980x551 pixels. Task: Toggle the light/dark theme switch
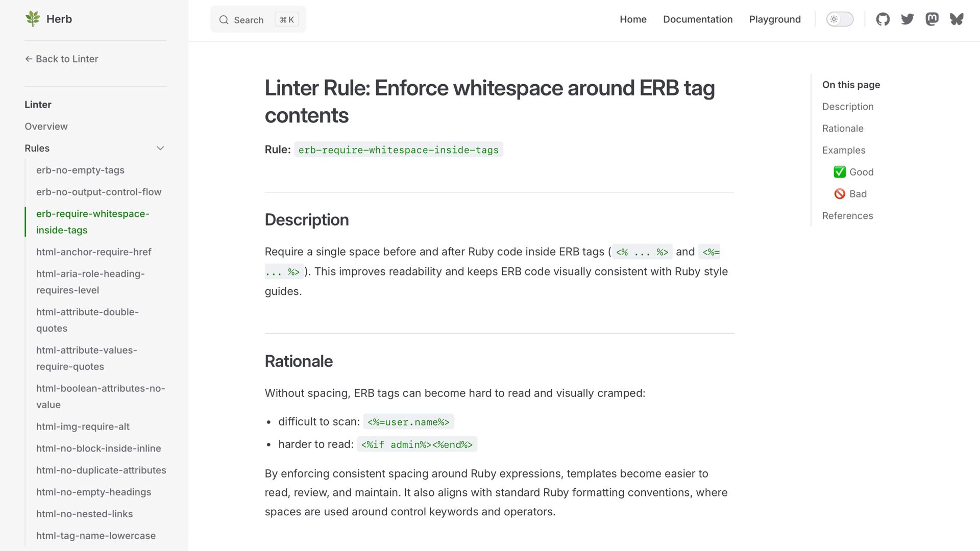point(840,19)
